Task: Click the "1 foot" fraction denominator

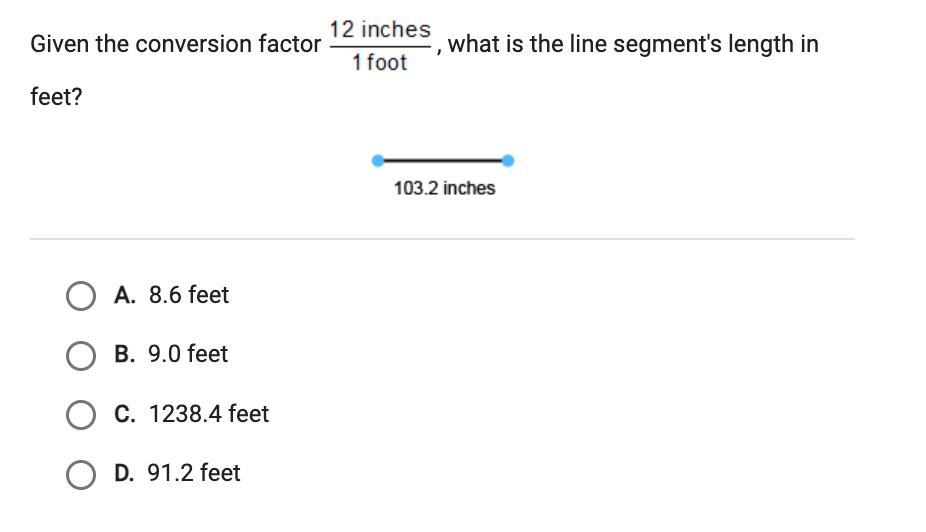Action: pyautogui.click(x=380, y=63)
